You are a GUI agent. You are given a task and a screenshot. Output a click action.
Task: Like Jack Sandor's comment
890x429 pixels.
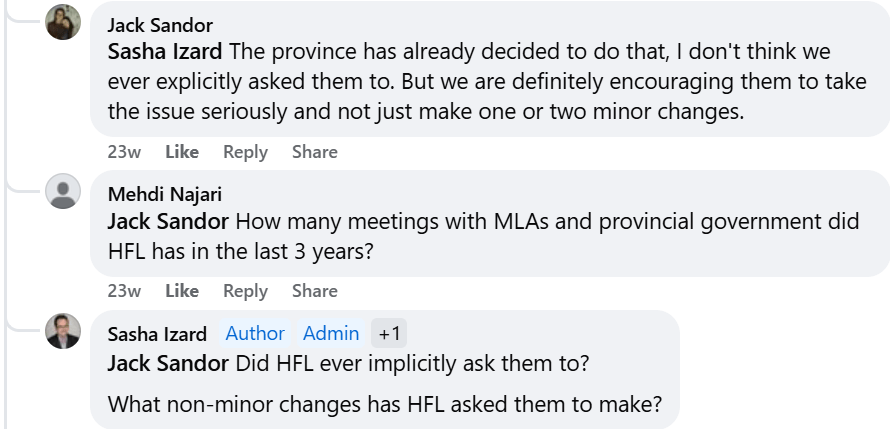coord(182,152)
